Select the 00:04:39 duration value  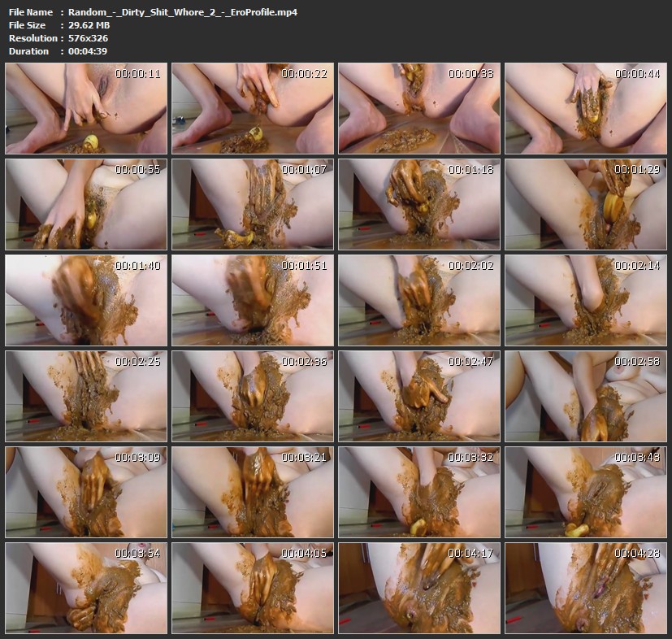pos(88,51)
